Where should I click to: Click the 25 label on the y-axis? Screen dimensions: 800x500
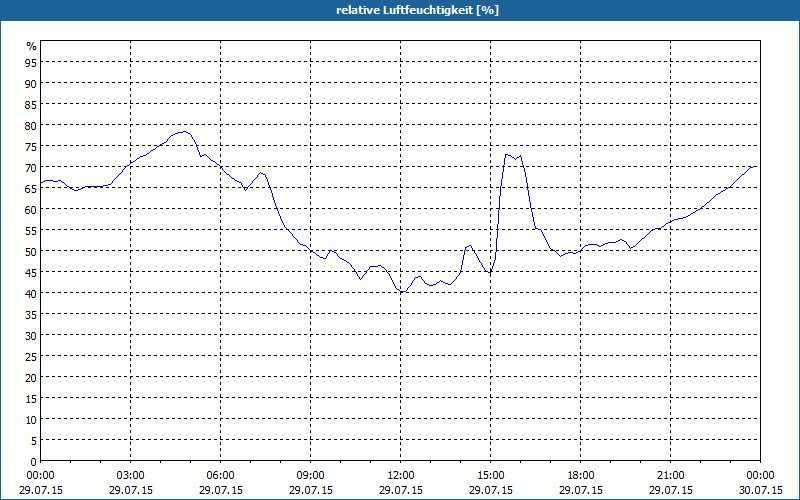pos(31,356)
